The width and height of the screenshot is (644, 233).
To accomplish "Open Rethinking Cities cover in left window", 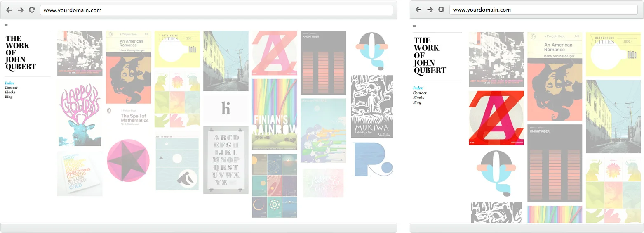I will (177, 49).
